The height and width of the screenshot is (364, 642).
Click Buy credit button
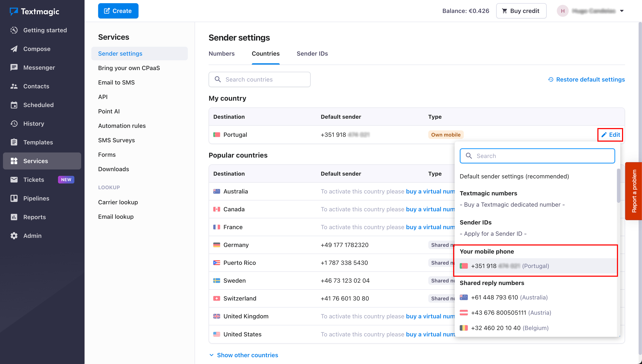click(521, 11)
